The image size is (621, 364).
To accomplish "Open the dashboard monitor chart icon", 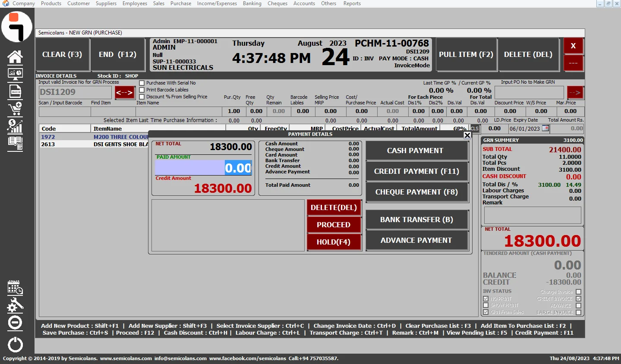I will click(x=15, y=74).
